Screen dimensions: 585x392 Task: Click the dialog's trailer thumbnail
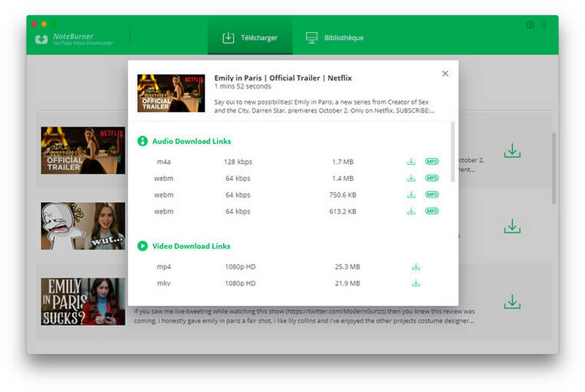[171, 93]
